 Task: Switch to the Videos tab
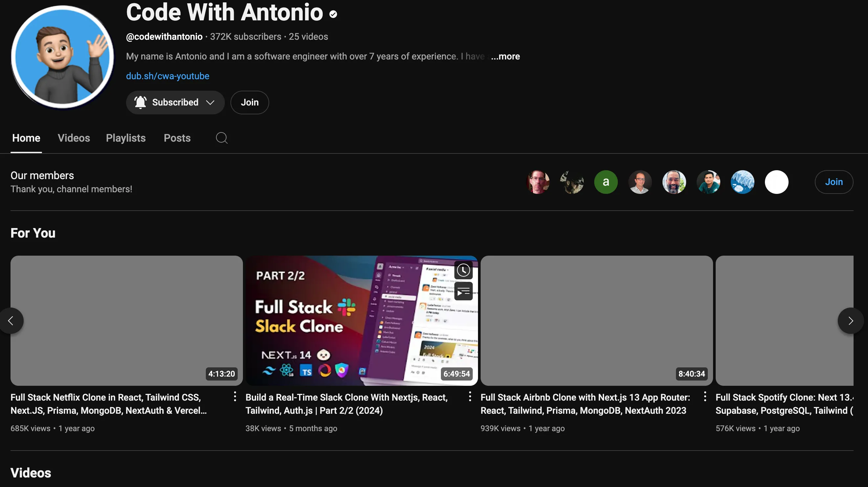tap(74, 138)
